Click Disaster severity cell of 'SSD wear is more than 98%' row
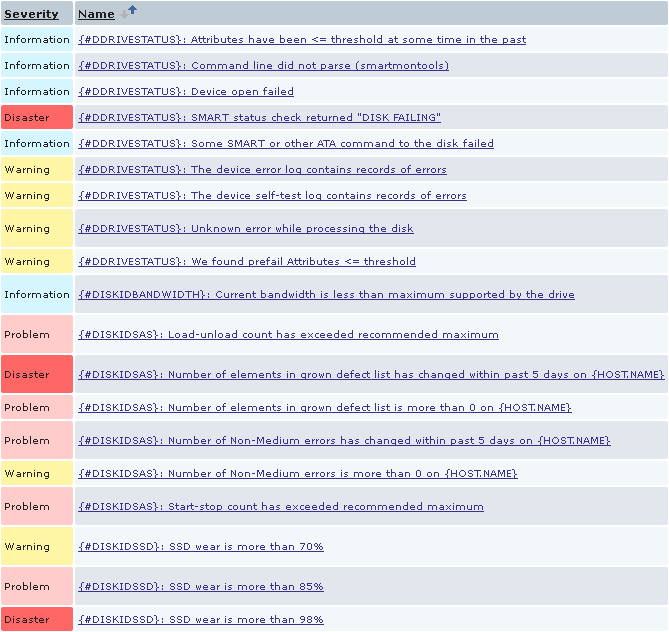The height and width of the screenshot is (632, 669). 37,619
